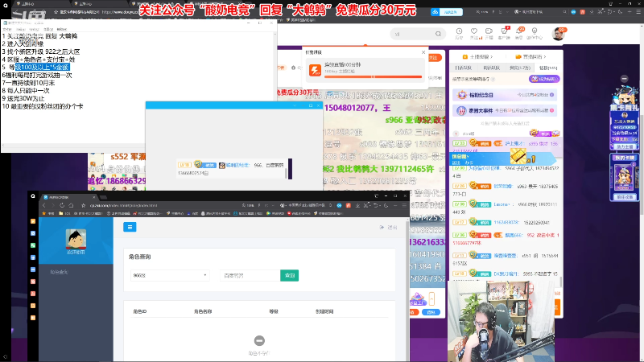Open the 我的卡牌 card panel
Screen dimensions: 644x362
coord(625,176)
